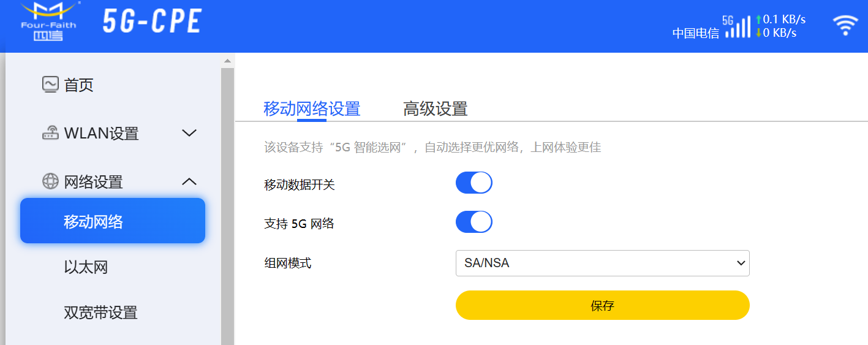
Task: Click the yellow 保存 button
Action: click(x=603, y=305)
